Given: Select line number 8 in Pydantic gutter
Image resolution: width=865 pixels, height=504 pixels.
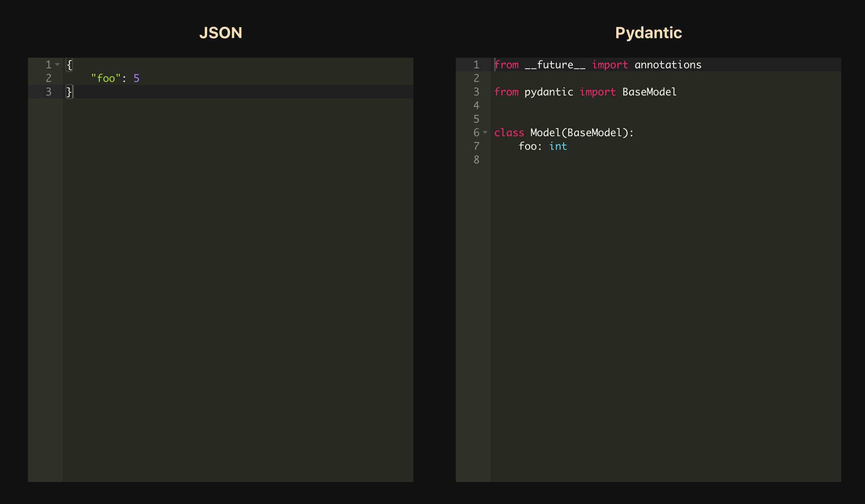Looking at the screenshot, I should (x=476, y=160).
